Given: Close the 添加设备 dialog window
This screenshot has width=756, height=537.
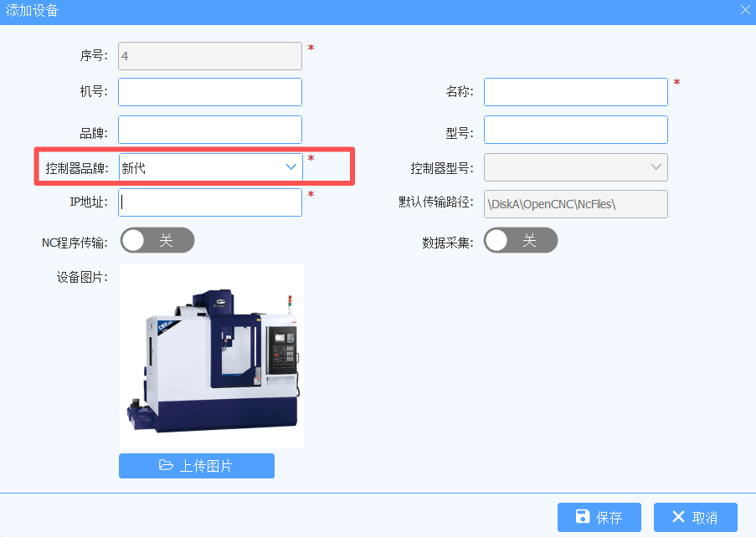Looking at the screenshot, I should [745, 10].
